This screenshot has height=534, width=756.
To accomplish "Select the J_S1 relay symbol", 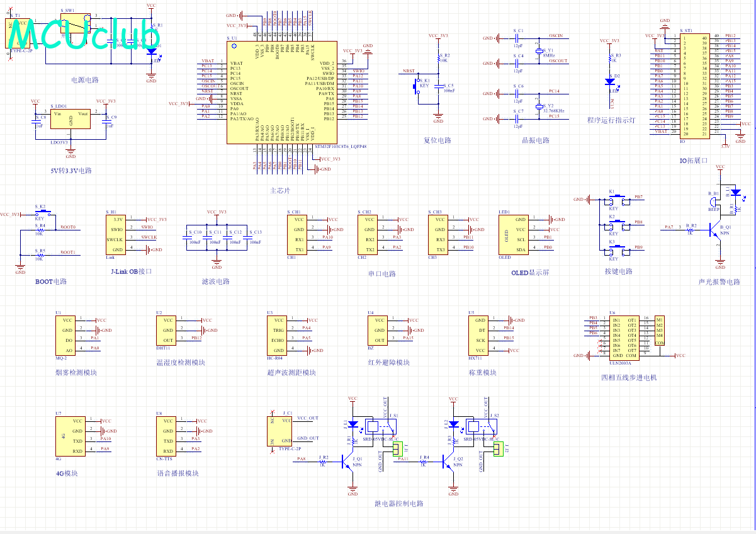I will 380,428.
